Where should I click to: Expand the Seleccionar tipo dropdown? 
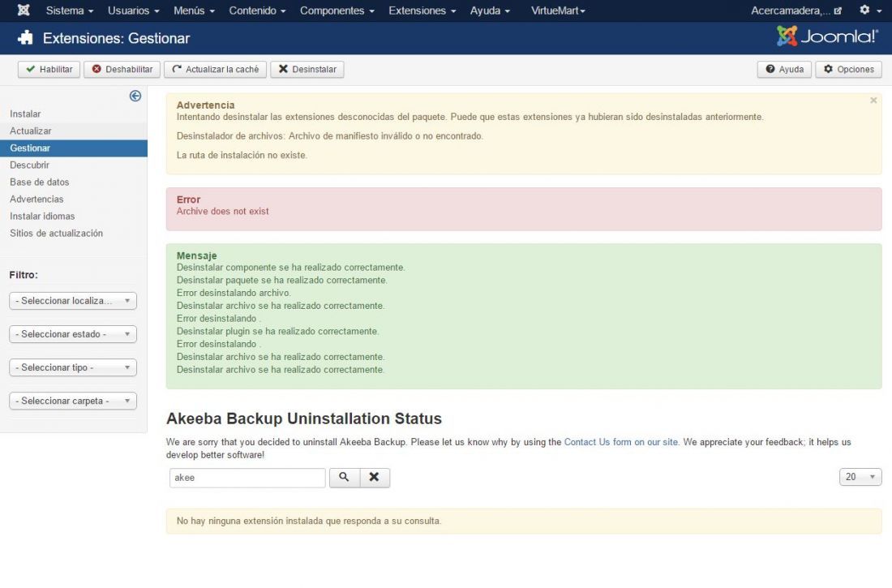[73, 367]
